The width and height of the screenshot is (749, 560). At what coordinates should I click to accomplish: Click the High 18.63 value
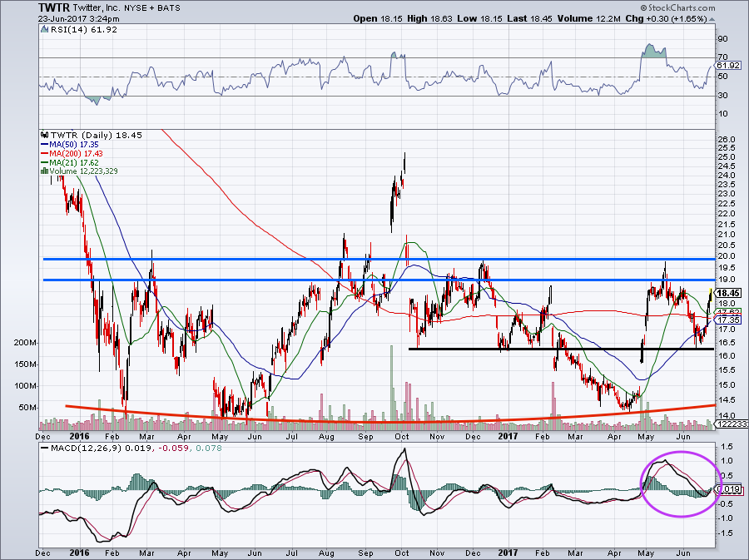point(430,18)
